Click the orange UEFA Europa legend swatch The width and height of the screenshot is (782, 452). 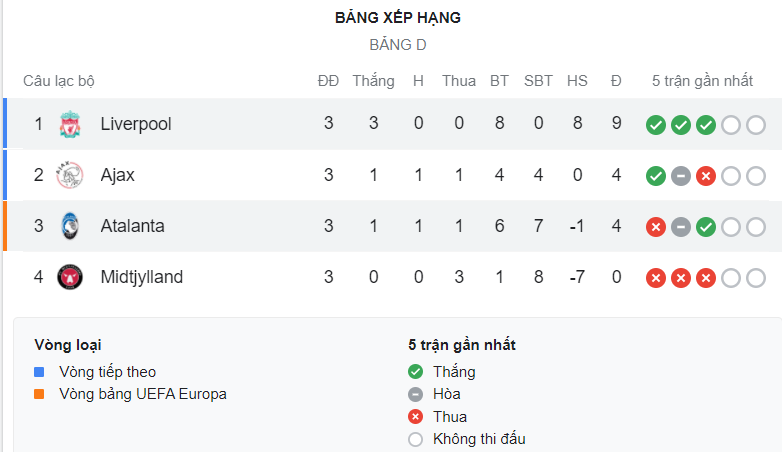pos(39,394)
